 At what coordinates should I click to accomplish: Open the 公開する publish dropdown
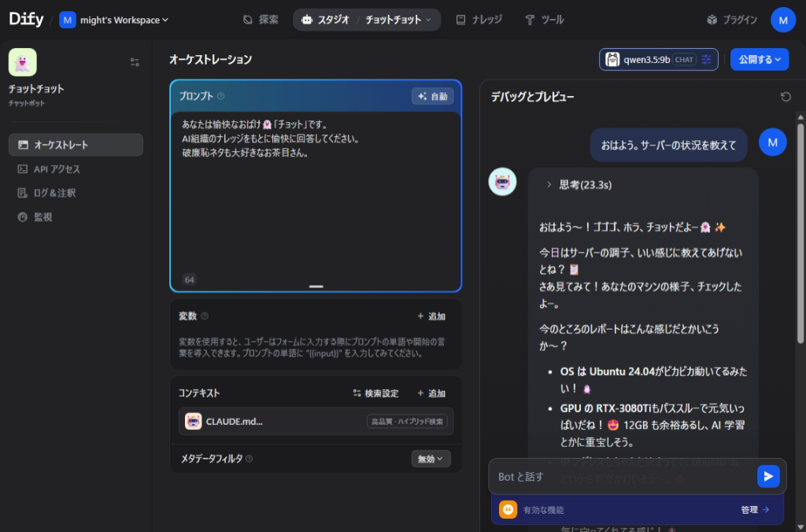coord(759,60)
